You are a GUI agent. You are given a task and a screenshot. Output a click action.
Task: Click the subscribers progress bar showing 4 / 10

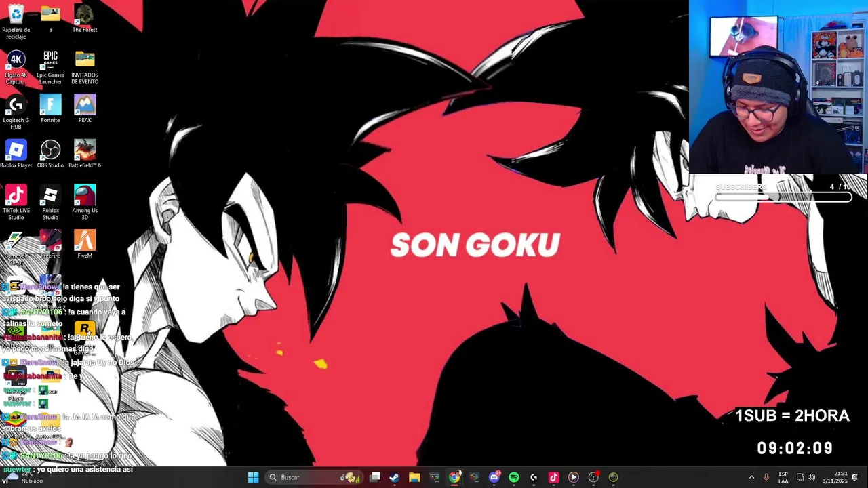(783, 198)
